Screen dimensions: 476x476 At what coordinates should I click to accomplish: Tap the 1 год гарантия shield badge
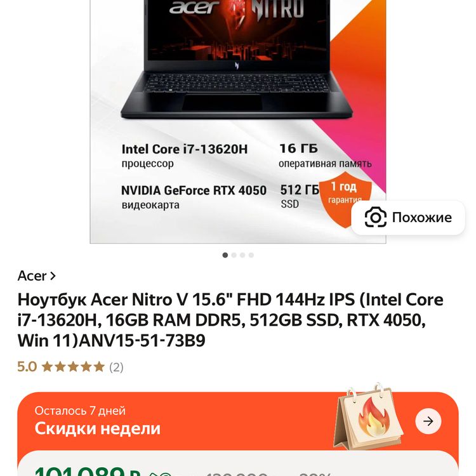[x=345, y=199]
